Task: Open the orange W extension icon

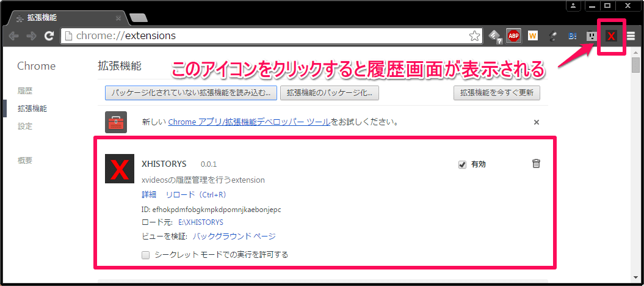Action: pyautogui.click(x=533, y=36)
